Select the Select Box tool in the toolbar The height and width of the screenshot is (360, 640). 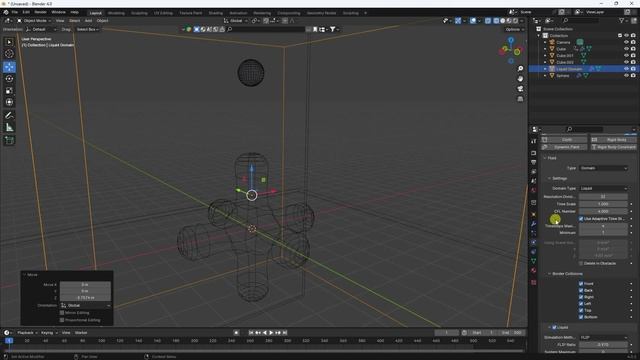[x=9, y=42]
